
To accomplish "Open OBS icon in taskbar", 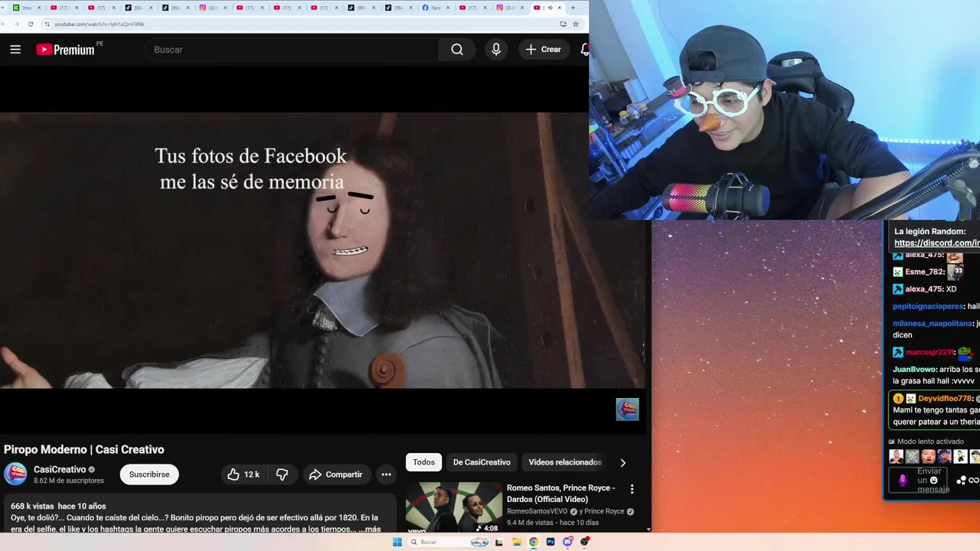I will tap(585, 542).
